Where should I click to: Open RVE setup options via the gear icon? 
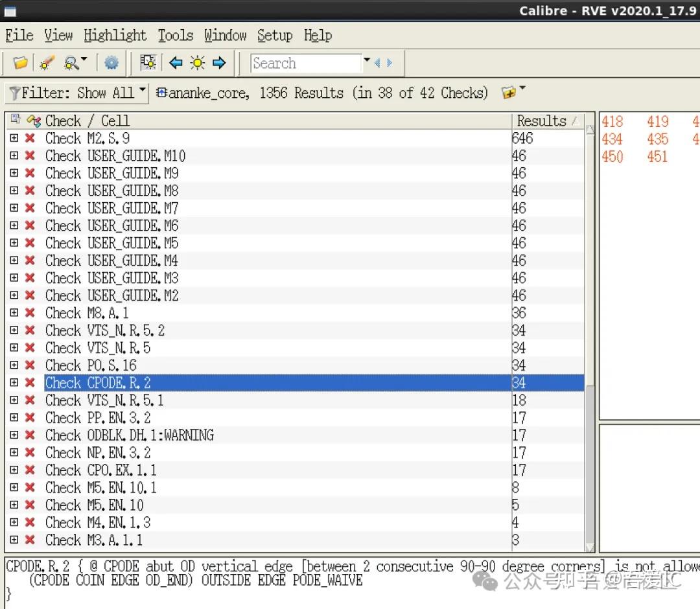click(111, 62)
